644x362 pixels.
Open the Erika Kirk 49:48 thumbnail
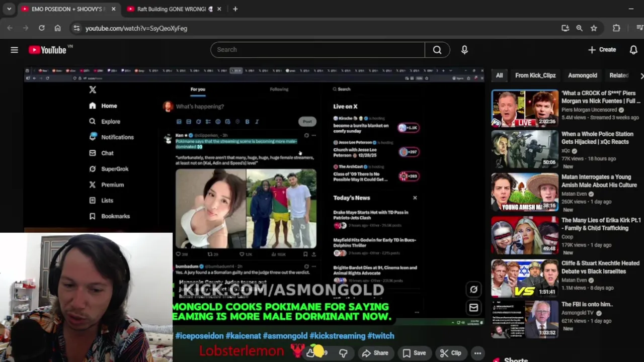pyautogui.click(x=525, y=235)
